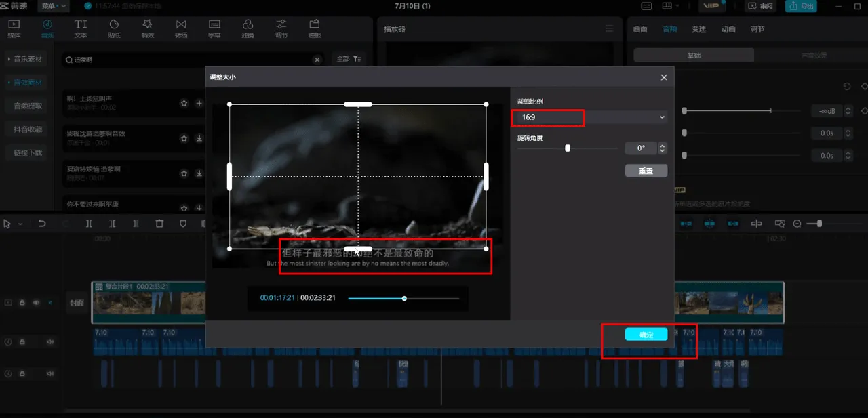Mute the second audio track
This screenshot has width=868, height=418.
coord(50,373)
